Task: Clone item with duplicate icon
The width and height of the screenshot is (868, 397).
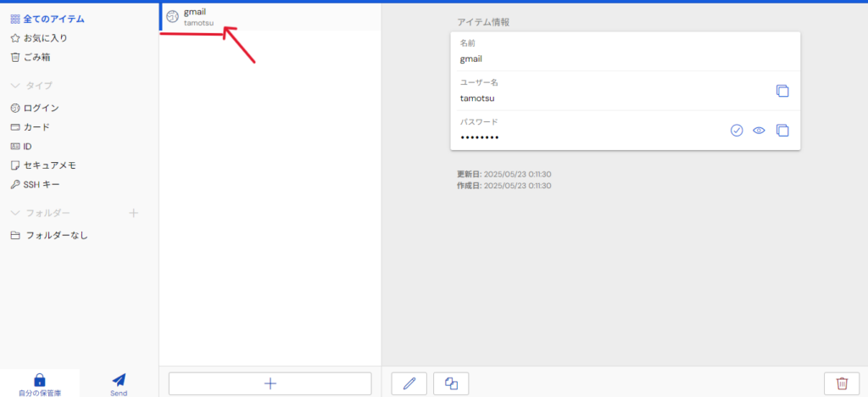Action: click(x=451, y=383)
